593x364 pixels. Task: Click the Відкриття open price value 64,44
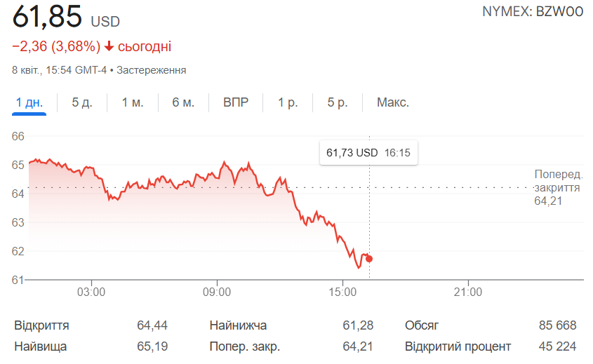click(x=152, y=325)
